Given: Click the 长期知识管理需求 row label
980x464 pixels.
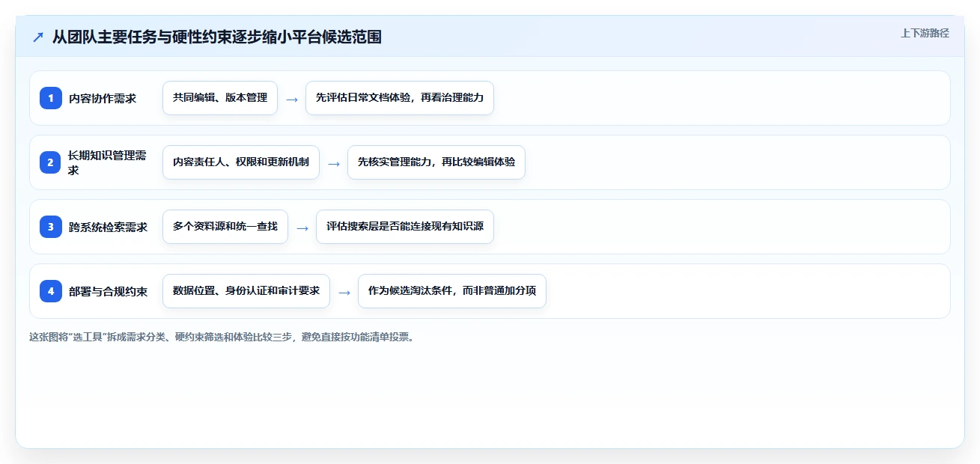Looking at the screenshot, I should tap(108, 162).
